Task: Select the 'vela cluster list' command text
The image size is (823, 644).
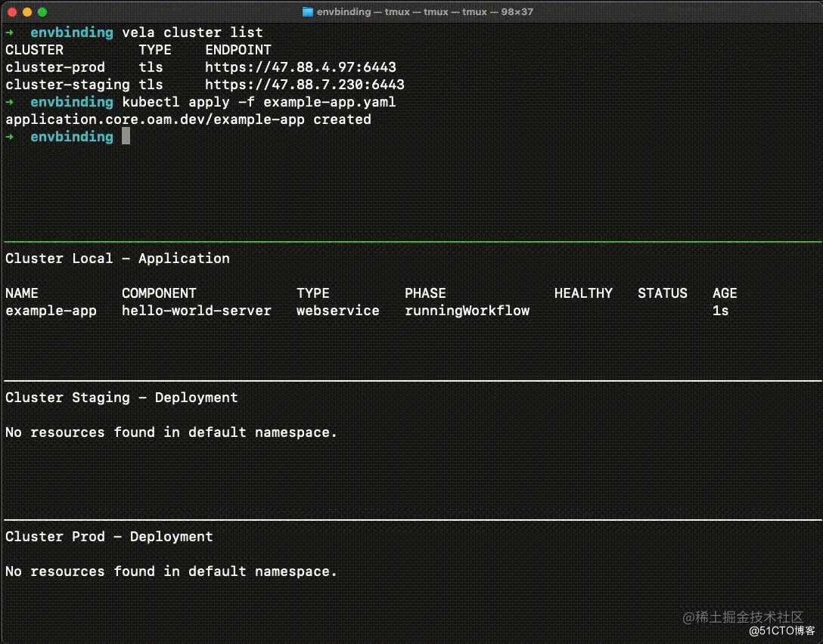Action: (192, 33)
